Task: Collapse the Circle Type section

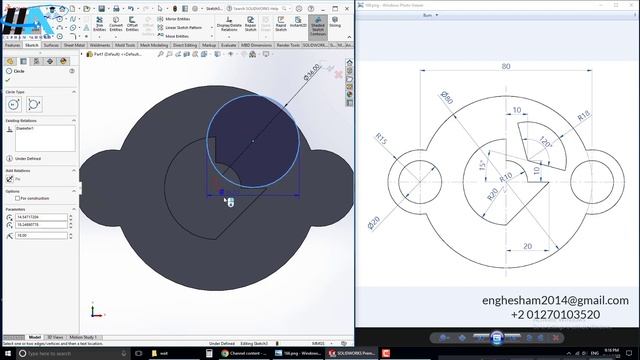Action: [74, 92]
